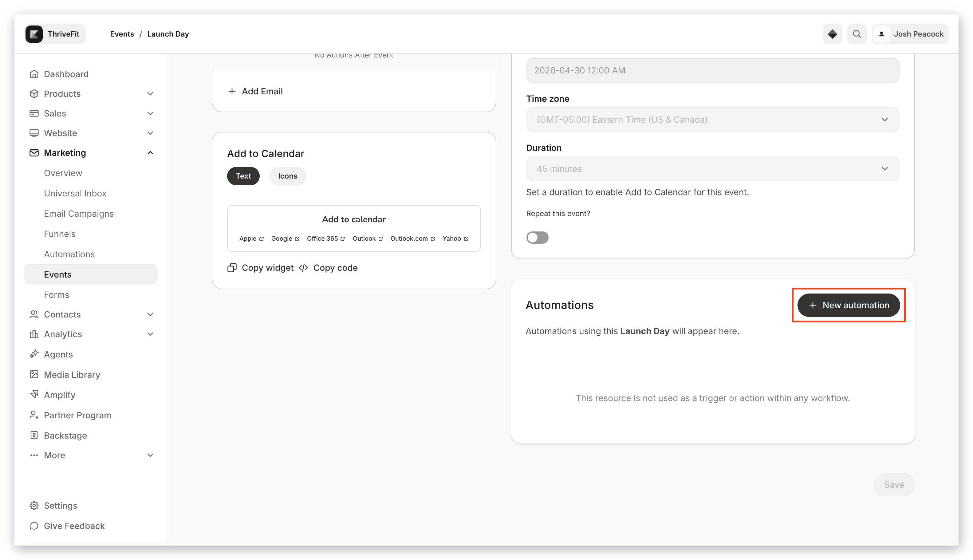Select the Text calendar style option

(x=243, y=176)
